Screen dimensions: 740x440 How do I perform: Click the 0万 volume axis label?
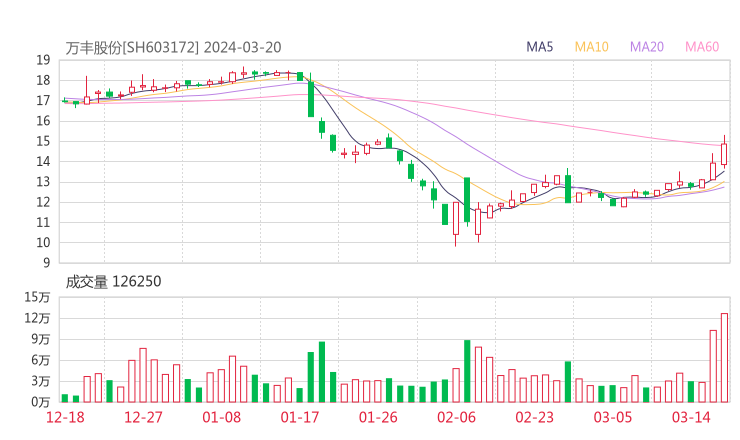point(41,402)
